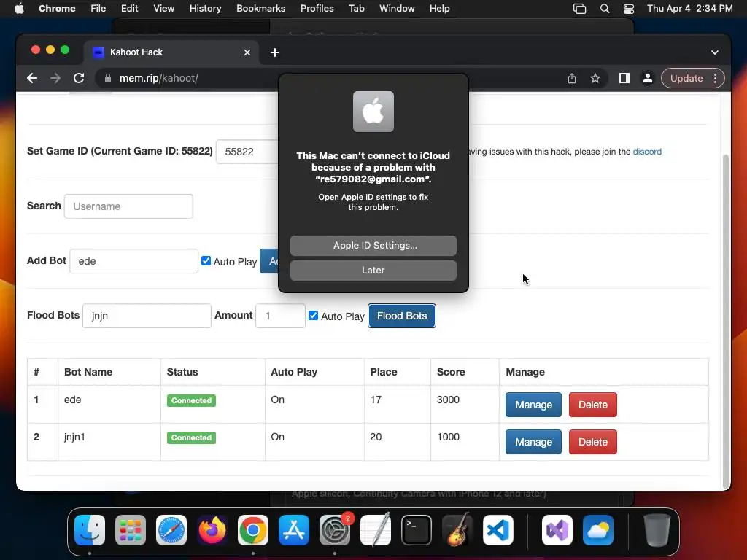Open TextEdit from the dock

(376, 530)
